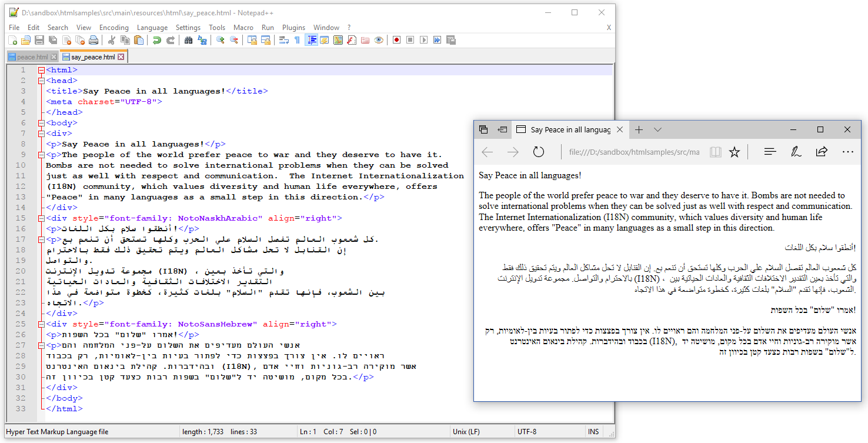Open Edge's more options ellipsis menu
This screenshot has width=868, height=443.
847,152
